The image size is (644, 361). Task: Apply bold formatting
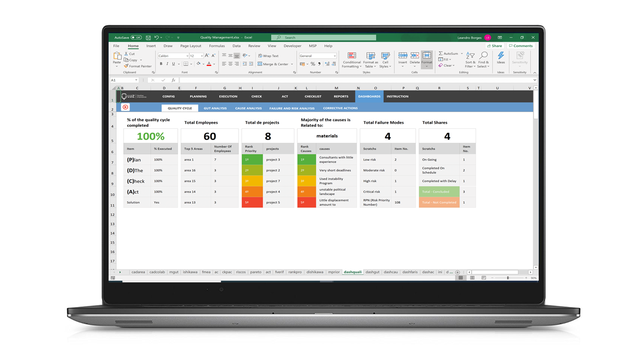(161, 63)
